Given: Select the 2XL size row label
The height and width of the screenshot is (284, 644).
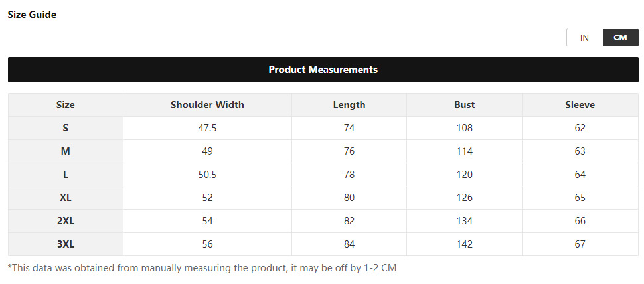Looking at the screenshot, I should [66, 221].
